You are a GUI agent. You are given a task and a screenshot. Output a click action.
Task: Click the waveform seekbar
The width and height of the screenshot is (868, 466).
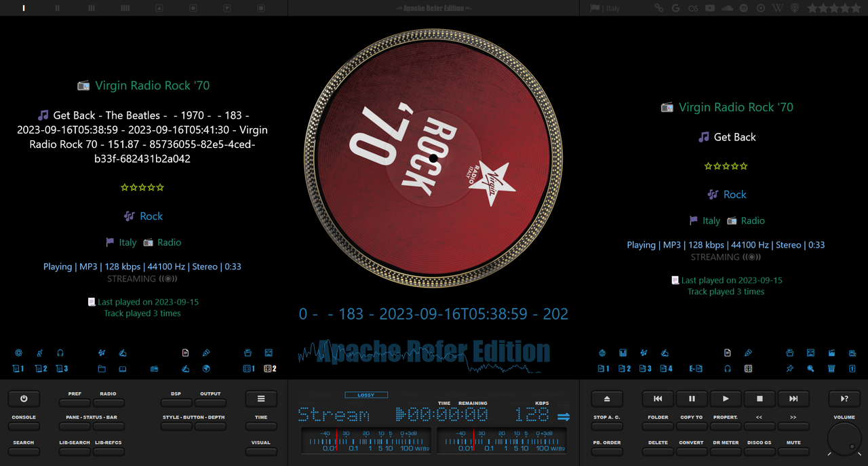click(x=424, y=356)
